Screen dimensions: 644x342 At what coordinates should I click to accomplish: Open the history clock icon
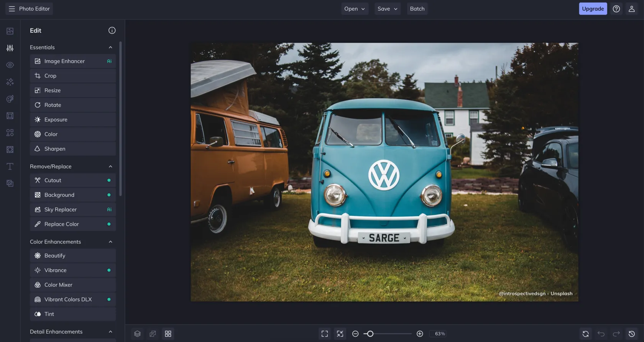[x=632, y=334]
